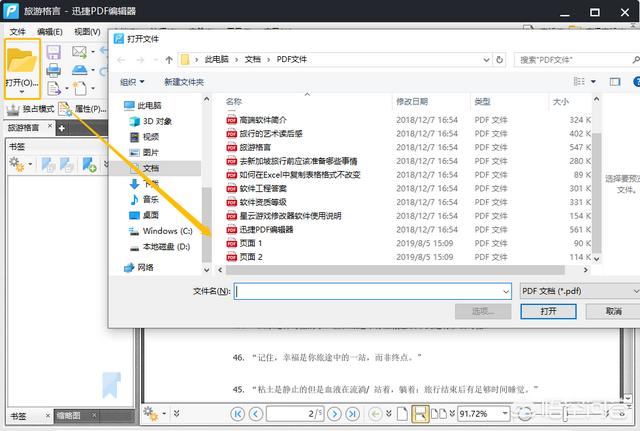Screen dimensions: 640x431
Task: Switch to the 缩略图 tab
Action: pyautogui.click(x=68, y=415)
